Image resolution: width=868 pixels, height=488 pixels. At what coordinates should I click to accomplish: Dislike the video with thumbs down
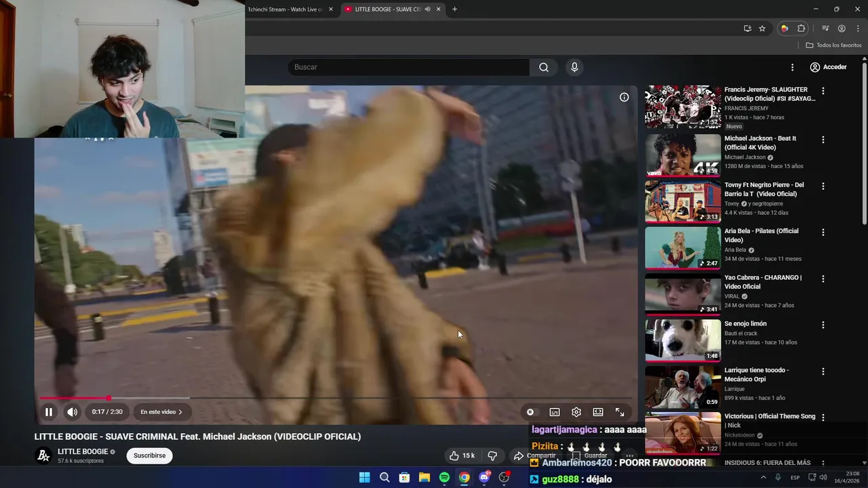(493, 455)
